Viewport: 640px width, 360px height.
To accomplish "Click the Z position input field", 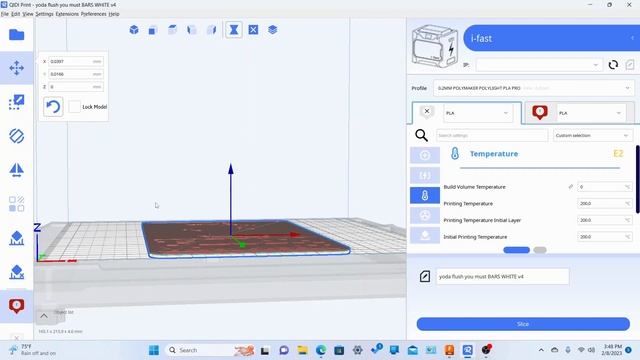I will click(76, 87).
